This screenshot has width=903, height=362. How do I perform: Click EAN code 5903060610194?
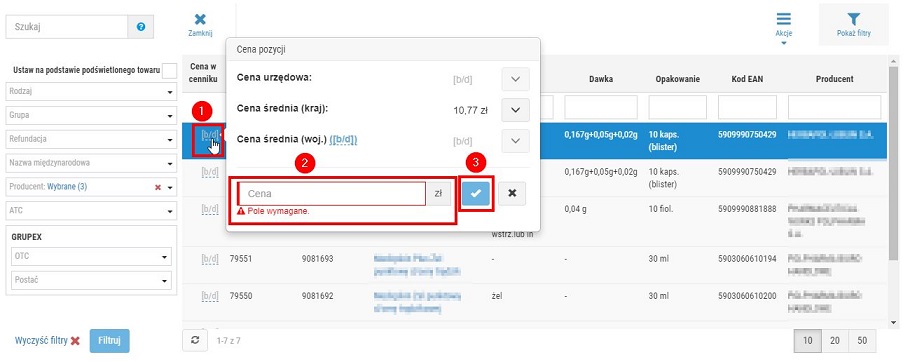tap(748, 259)
